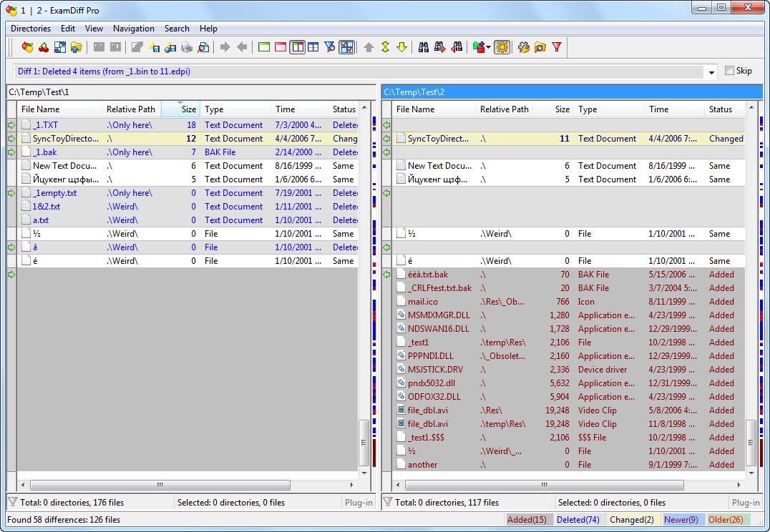This screenshot has width=770, height=532.
Task: Click the right pane Plug-in status label
Action: (746, 502)
